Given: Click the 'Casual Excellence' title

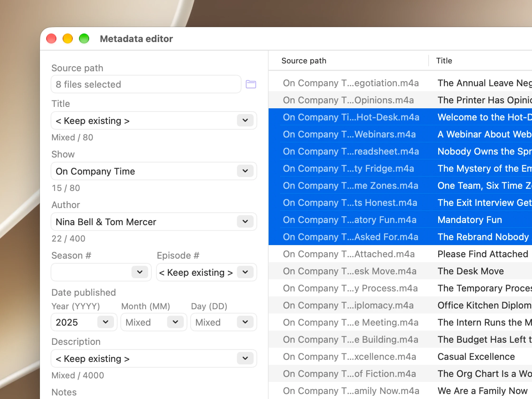Looking at the screenshot, I should (476, 356).
